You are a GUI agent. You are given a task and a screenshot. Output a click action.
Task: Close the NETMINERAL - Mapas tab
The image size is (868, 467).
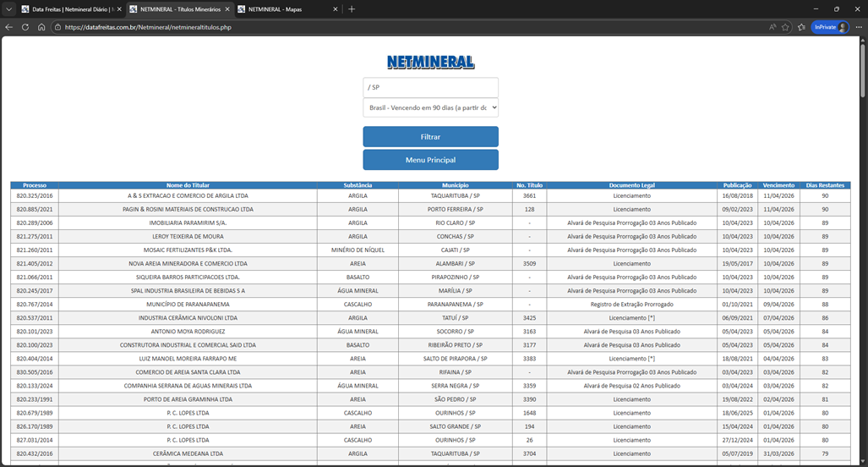335,9
